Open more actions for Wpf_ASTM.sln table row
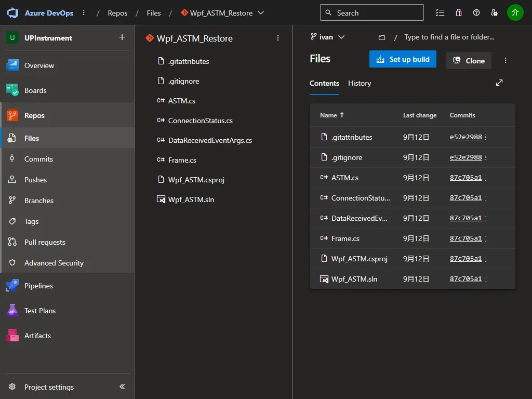The image size is (532, 399). [x=486, y=279]
